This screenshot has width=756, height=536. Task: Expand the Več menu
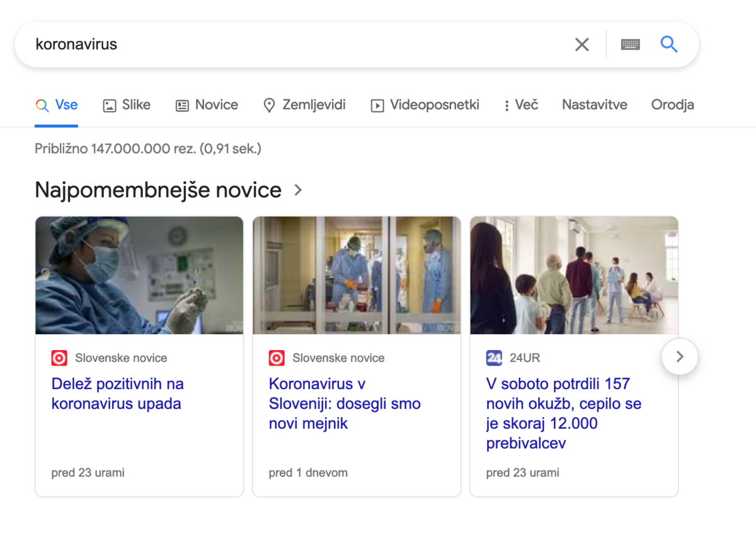[521, 105]
